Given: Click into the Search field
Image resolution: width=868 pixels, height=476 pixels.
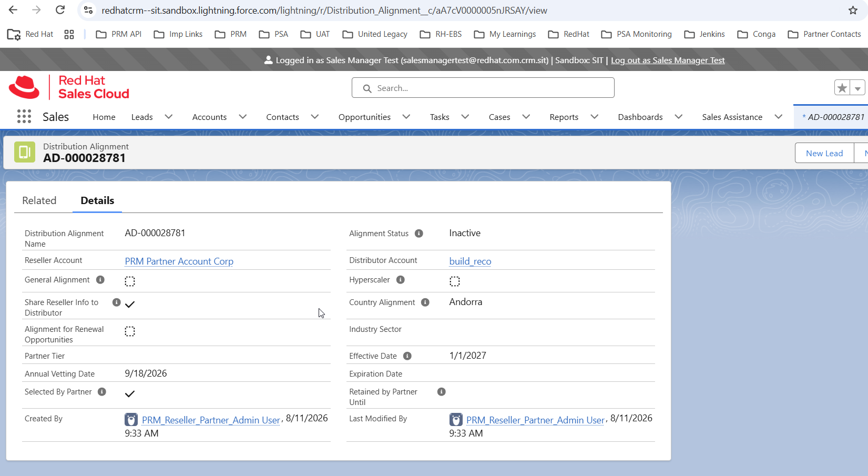Looking at the screenshot, I should 483,88.
